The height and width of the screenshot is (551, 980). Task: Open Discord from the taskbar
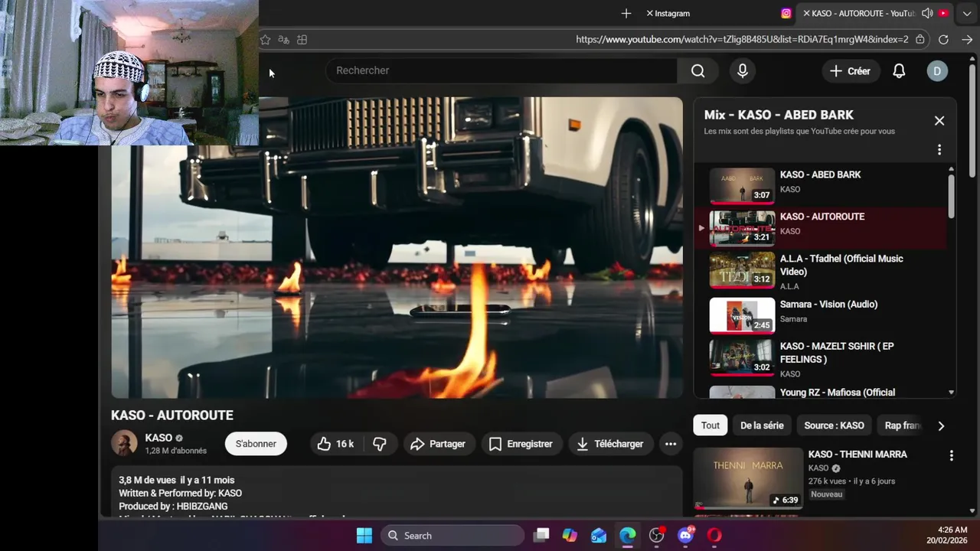point(685,535)
